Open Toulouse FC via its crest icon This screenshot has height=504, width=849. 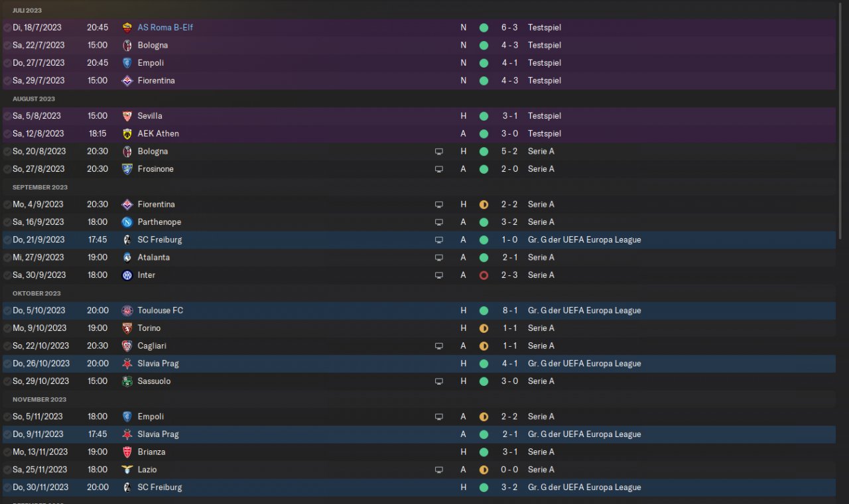click(127, 310)
